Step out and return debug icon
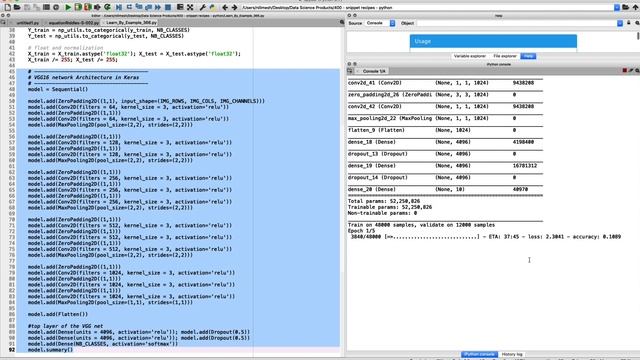Viewport: 640px width, 360px height. tap(148, 7)
